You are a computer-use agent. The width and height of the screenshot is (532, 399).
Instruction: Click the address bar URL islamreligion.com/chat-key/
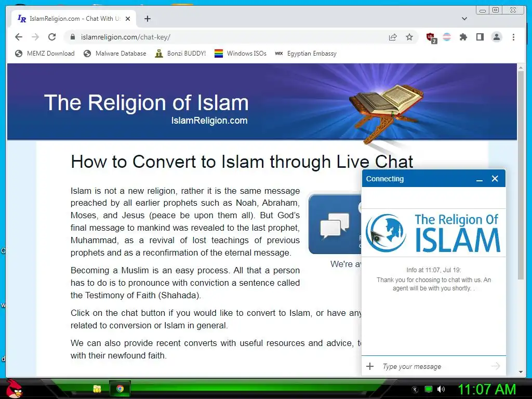[126, 37]
